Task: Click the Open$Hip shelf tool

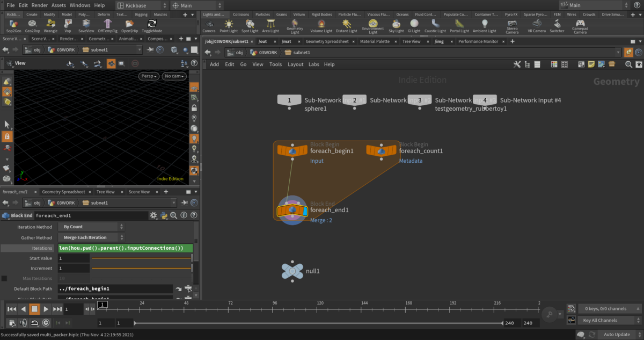Action: [129, 26]
